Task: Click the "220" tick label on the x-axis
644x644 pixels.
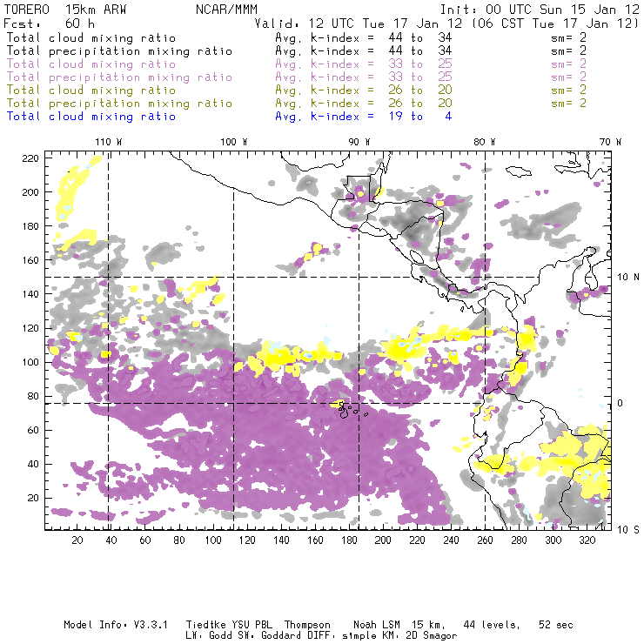Action: tap(417, 540)
